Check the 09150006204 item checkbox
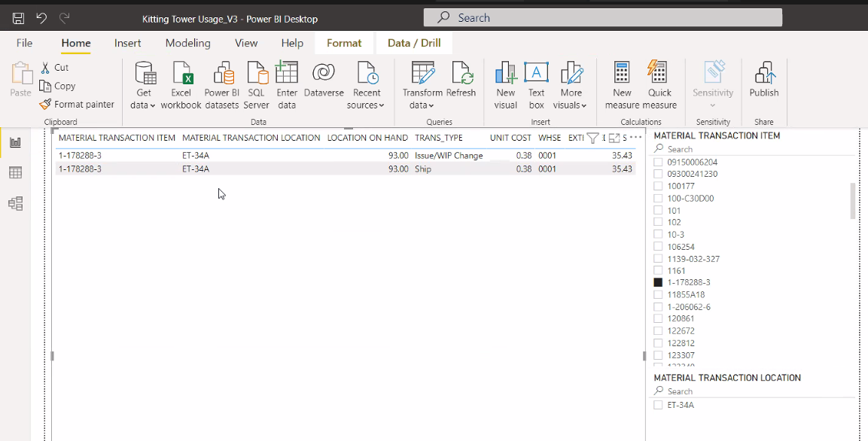The height and width of the screenshot is (441, 868). tap(658, 162)
